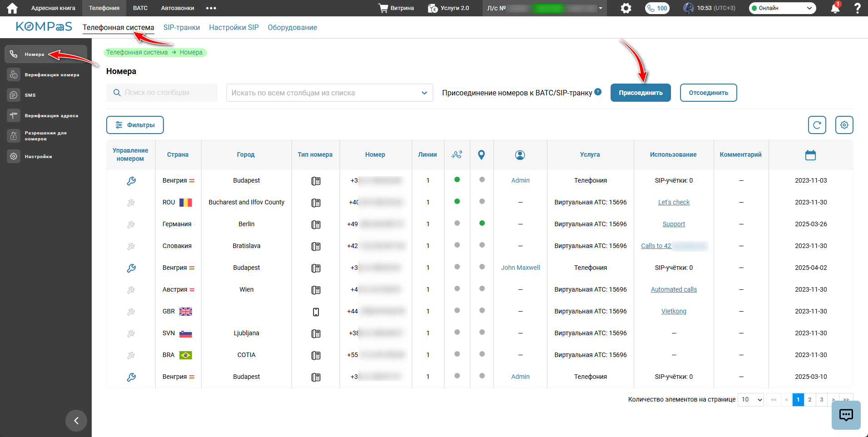Open Адресная книга top menu
The width and height of the screenshot is (868, 437).
[53, 8]
